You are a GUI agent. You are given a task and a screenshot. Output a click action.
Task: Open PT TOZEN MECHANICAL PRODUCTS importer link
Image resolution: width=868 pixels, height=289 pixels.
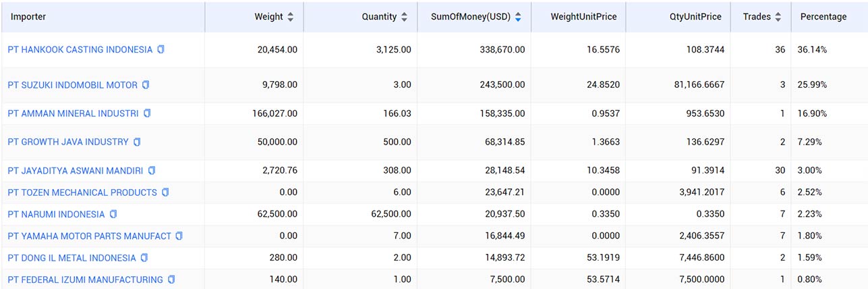pos(82,192)
